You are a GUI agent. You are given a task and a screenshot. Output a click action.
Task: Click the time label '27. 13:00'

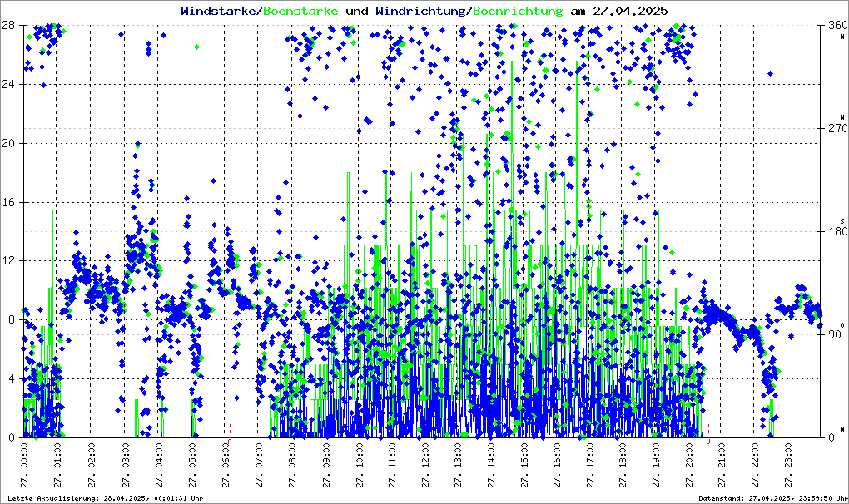point(458,465)
